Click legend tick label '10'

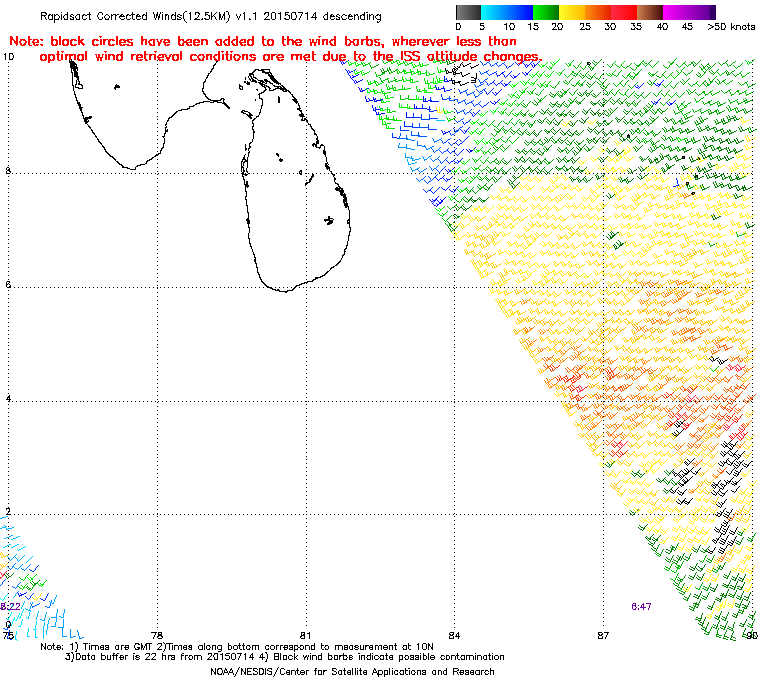point(509,27)
